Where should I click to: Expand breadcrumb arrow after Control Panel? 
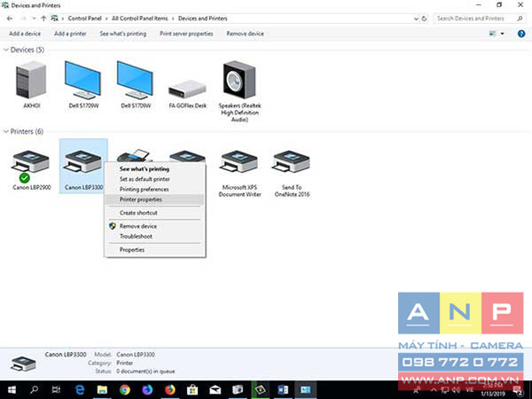coord(107,19)
